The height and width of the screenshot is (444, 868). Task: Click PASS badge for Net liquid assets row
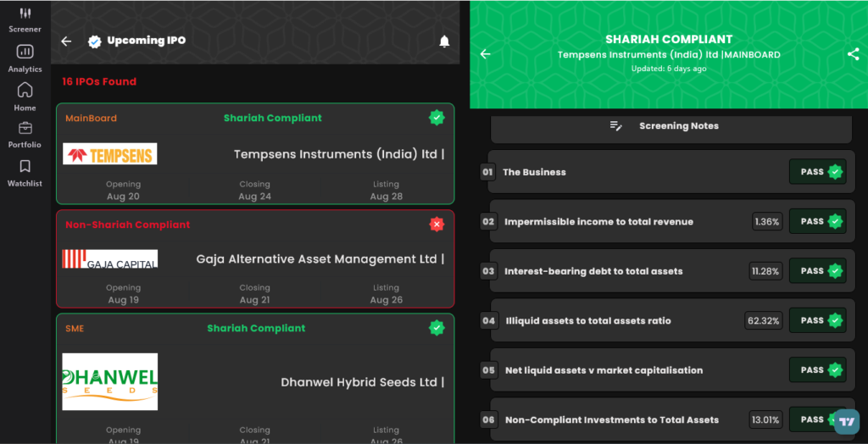coord(818,369)
